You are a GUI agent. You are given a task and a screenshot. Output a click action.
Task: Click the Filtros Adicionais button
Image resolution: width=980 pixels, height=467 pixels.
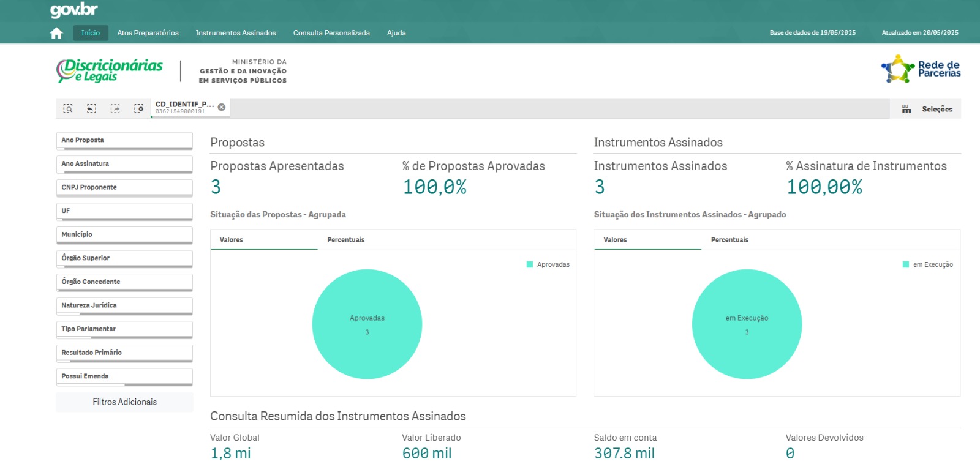pyautogui.click(x=124, y=402)
